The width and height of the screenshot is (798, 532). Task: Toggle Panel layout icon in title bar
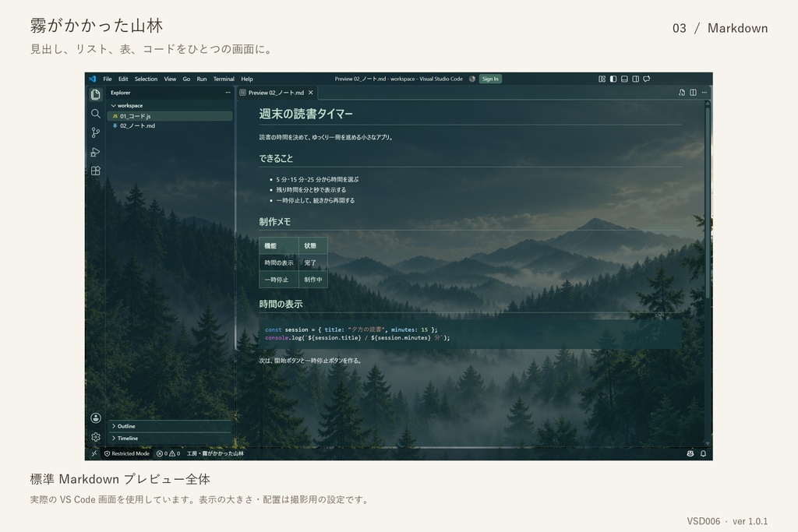[624, 79]
